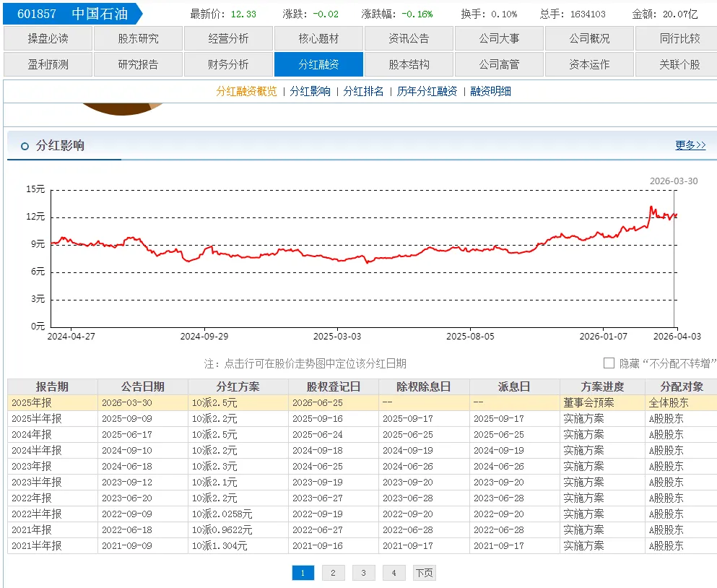Select 公司概况 tab

(x=589, y=38)
